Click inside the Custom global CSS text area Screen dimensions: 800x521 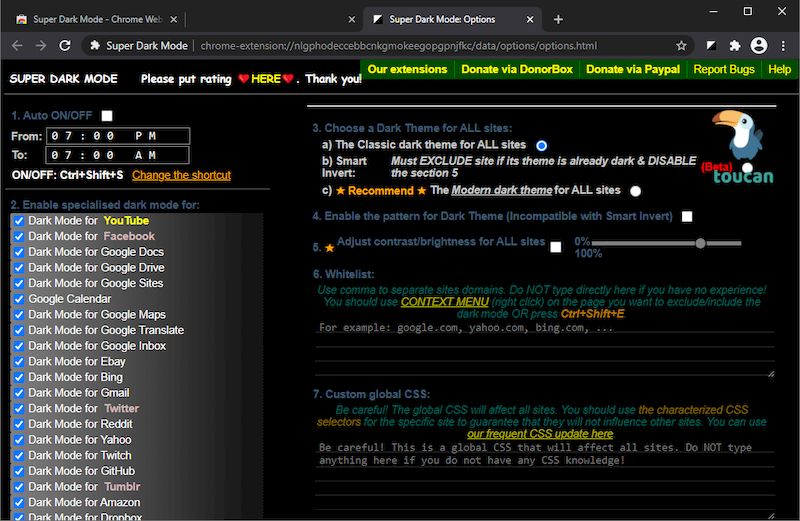544,480
